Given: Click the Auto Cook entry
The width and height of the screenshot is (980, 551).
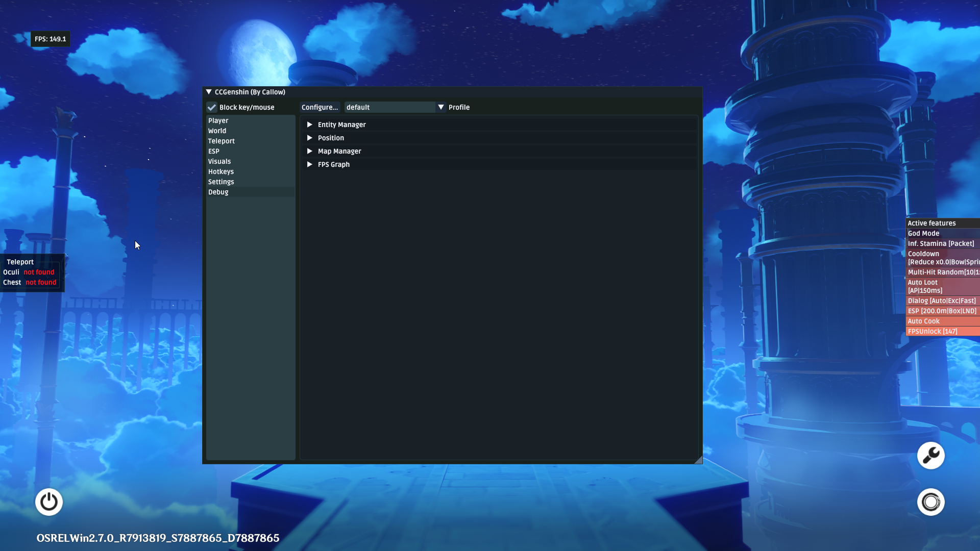Looking at the screenshot, I should pos(943,321).
